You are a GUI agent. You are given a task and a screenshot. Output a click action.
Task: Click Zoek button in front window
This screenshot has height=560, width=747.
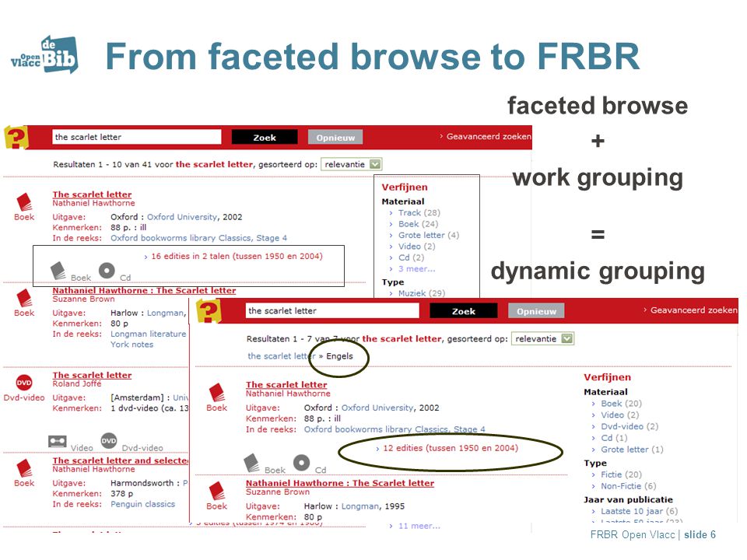(464, 311)
